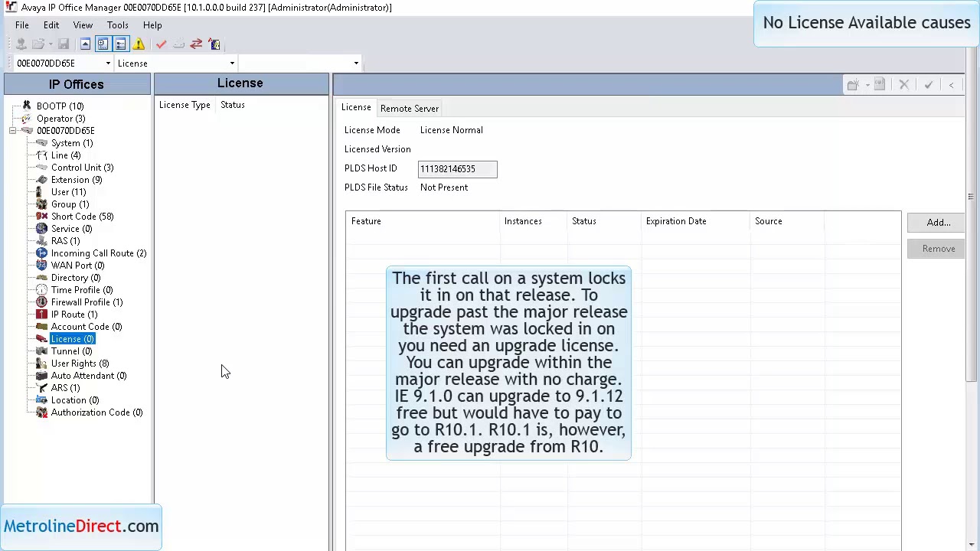Switch to the License tab
This screenshot has width=980, height=551.
(356, 108)
